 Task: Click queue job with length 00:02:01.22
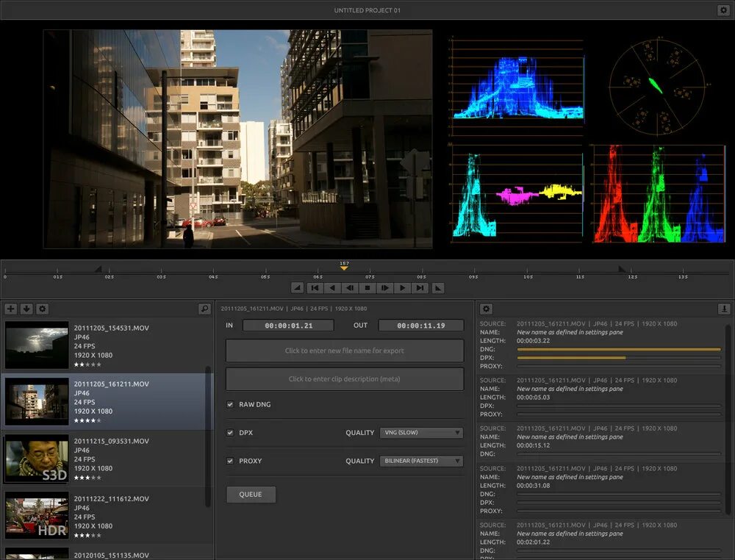point(600,540)
